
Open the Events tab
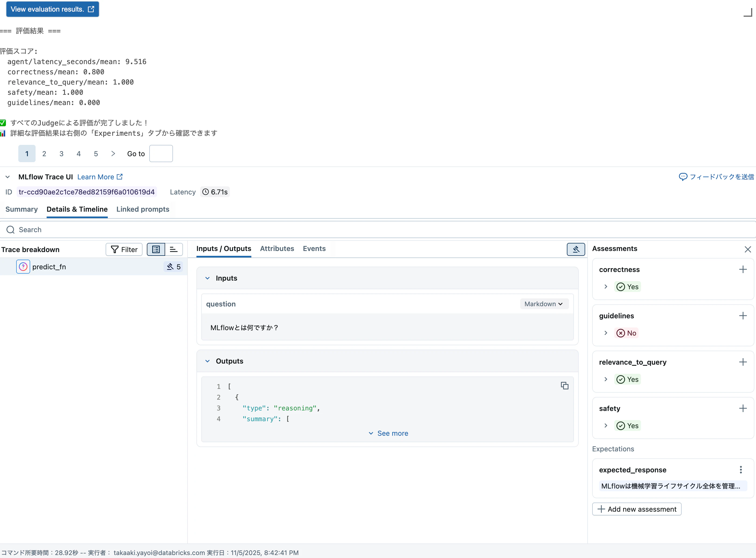coord(314,249)
